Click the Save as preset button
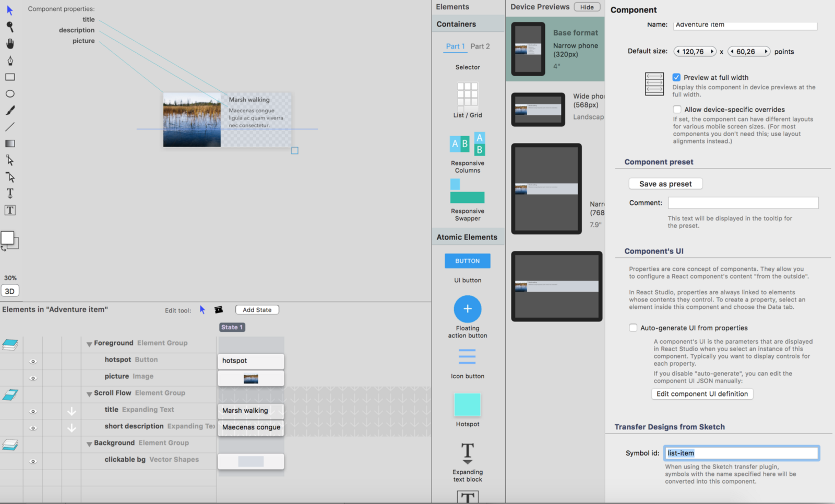This screenshot has height=504, width=835. click(x=665, y=184)
